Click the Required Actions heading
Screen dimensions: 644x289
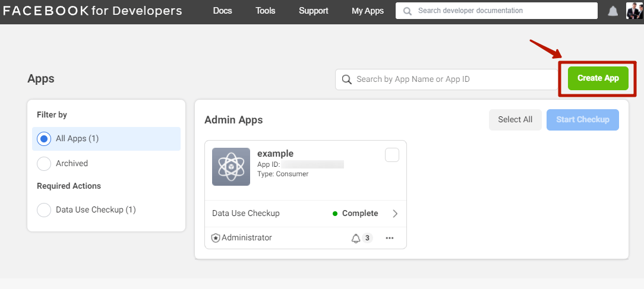point(68,186)
